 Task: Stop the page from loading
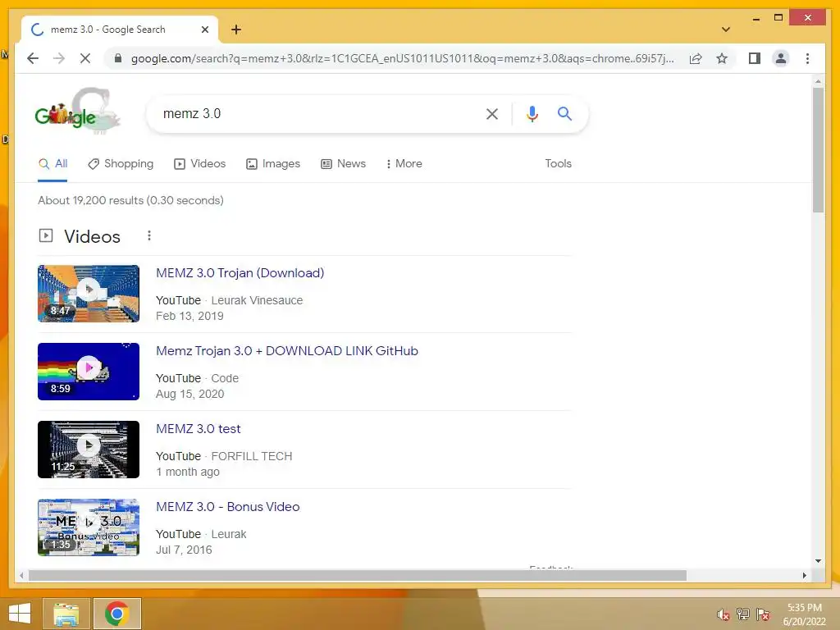(x=85, y=58)
